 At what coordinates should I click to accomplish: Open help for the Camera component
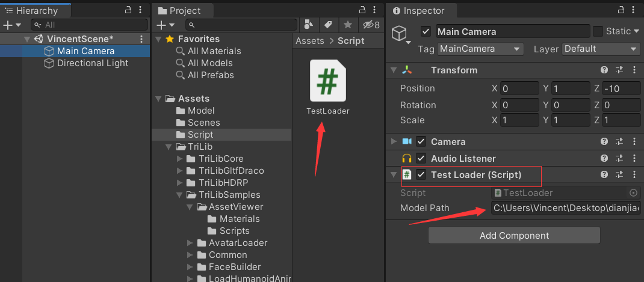pos(604,142)
